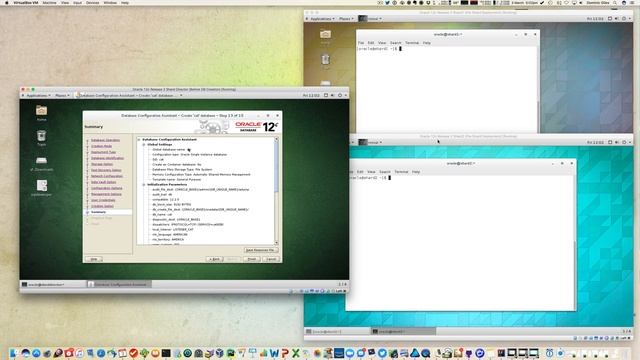The image size is (640, 360).
Task: Open the Apple menu
Action: [x=6, y=3]
